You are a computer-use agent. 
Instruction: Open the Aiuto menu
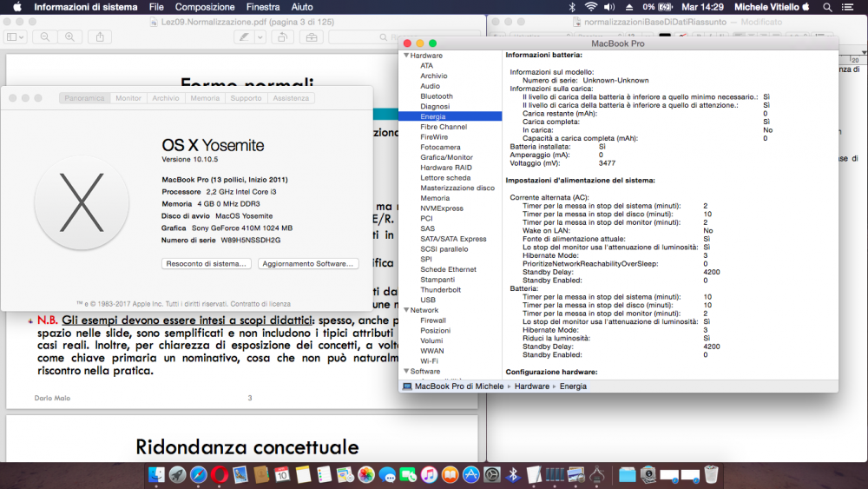pos(302,7)
